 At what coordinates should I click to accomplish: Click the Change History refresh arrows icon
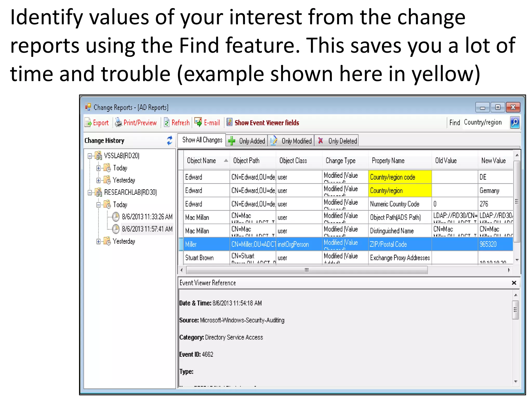tap(170, 141)
